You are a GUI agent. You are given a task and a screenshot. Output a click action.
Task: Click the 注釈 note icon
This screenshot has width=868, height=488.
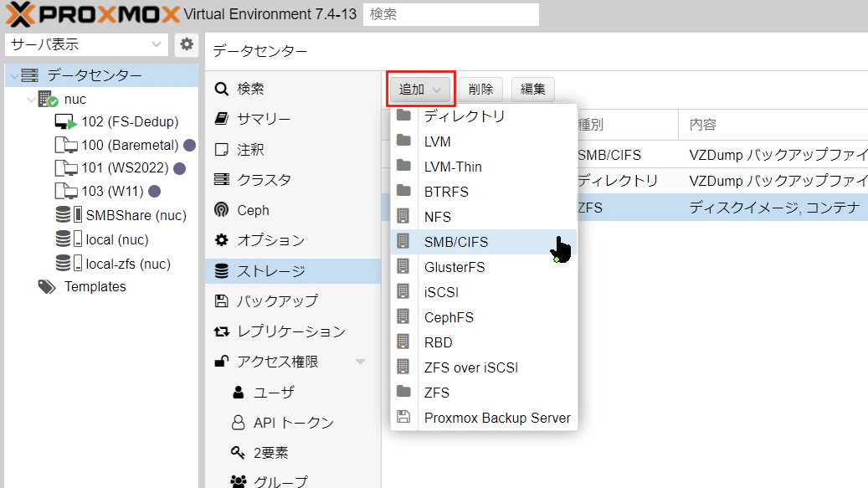222,149
